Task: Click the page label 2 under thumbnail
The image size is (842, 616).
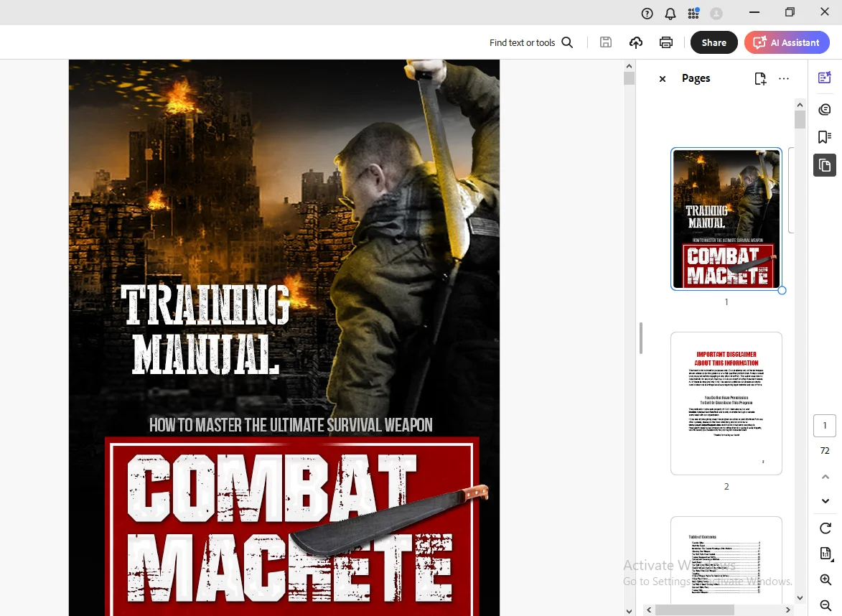Action: 726,487
